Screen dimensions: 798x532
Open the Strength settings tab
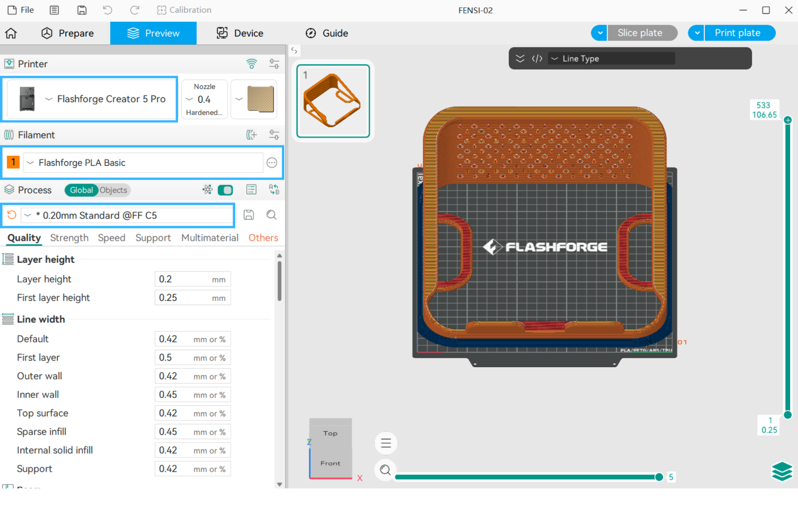pyautogui.click(x=69, y=238)
